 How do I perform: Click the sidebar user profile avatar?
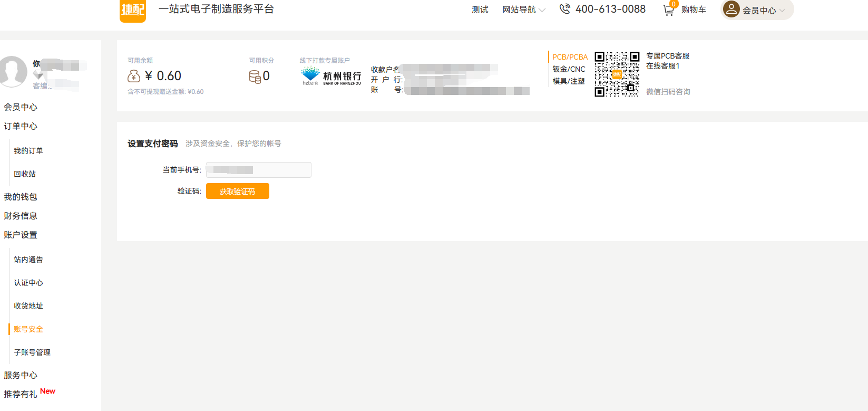pyautogui.click(x=13, y=71)
